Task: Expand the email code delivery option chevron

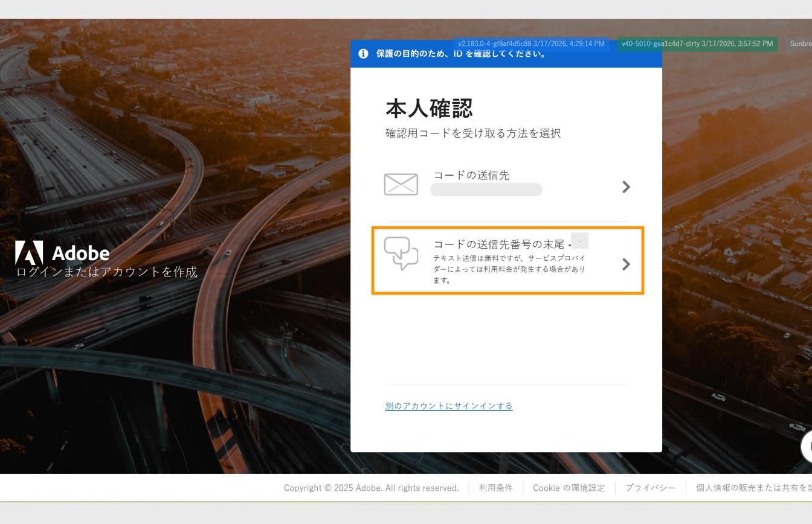Action: (626, 187)
